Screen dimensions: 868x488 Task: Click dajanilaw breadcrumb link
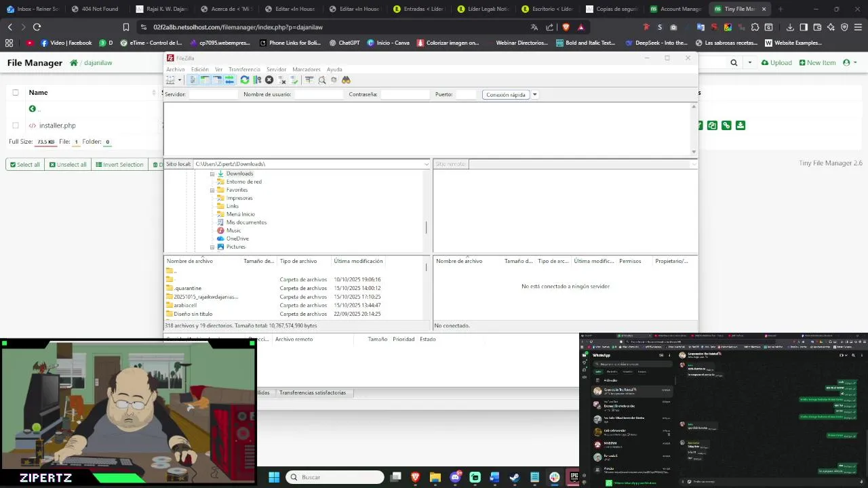(x=98, y=63)
